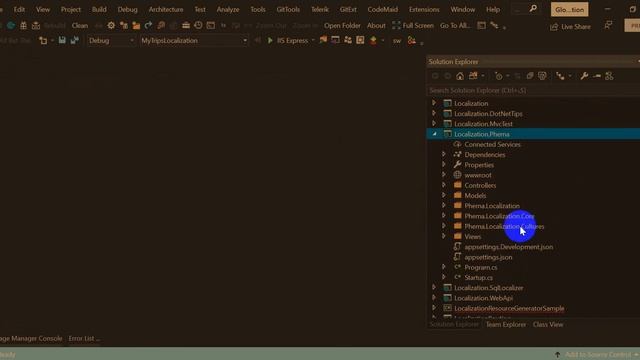Open the Architecture menu
640x360 pixels.
point(166,9)
